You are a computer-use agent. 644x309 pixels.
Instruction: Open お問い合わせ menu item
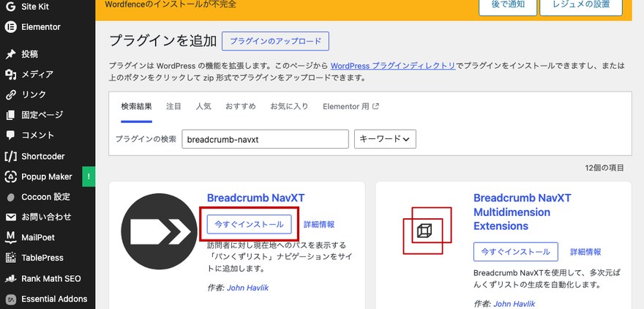[x=48, y=217]
